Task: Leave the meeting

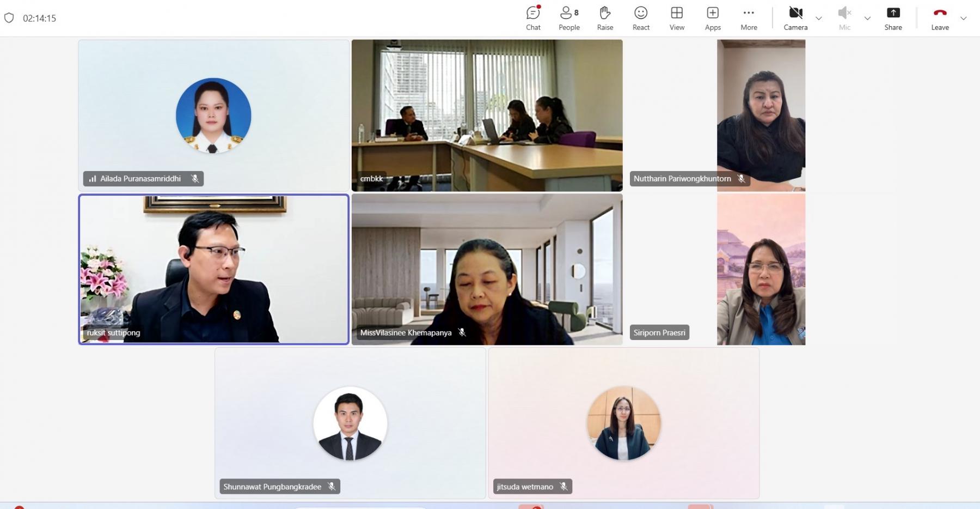Action: coord(940,18)
